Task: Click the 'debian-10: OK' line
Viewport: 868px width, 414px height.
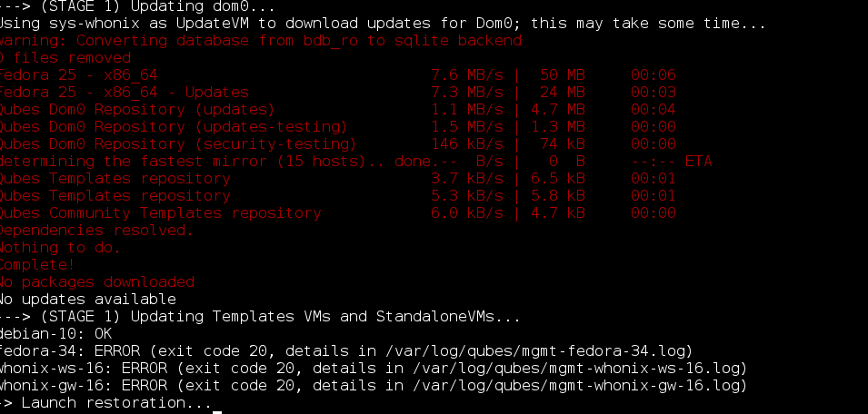Action: pyautogui.click(x=55, y=334)
